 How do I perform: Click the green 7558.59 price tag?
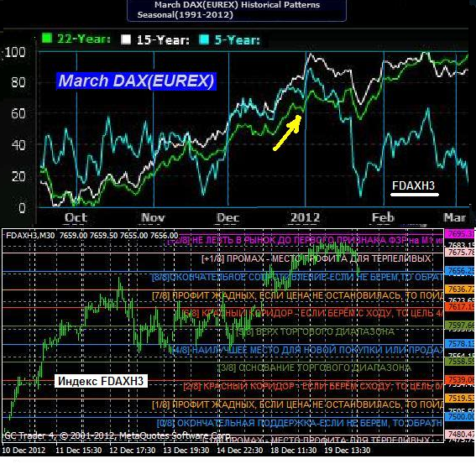point(460,362)
